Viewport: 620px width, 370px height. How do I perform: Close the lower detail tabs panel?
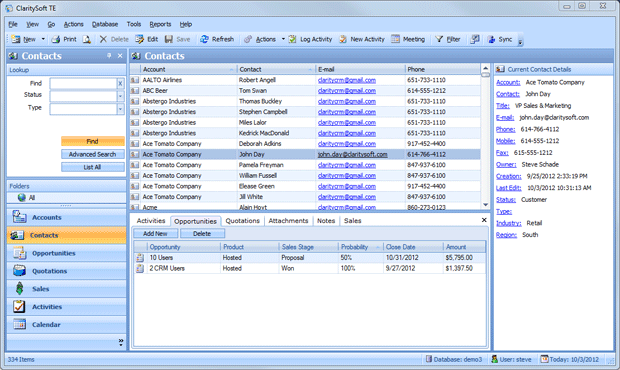484,220
